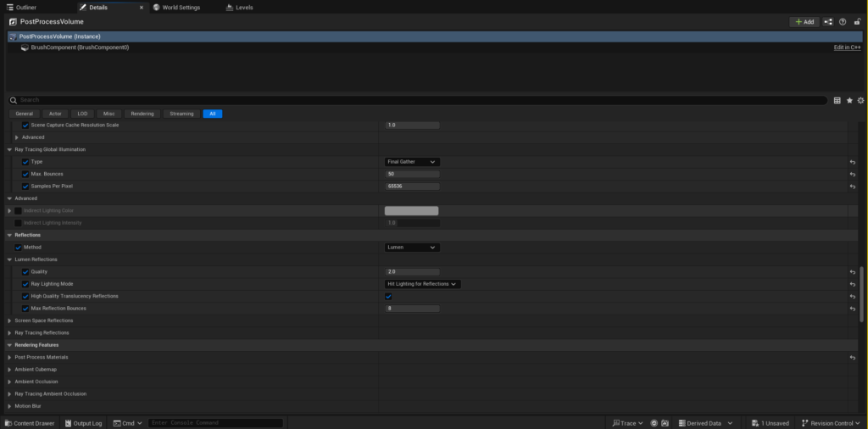Click the Details panel vertical scrollbar
The width and height of the screenshot is (868, 429).
click(861, 293)
